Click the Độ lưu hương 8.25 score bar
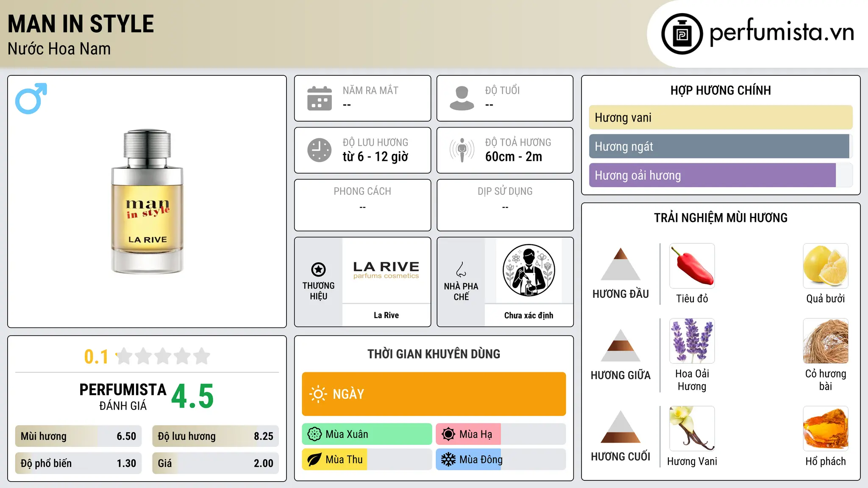Screen dimensions: 868x488 [x=216, y=436]
